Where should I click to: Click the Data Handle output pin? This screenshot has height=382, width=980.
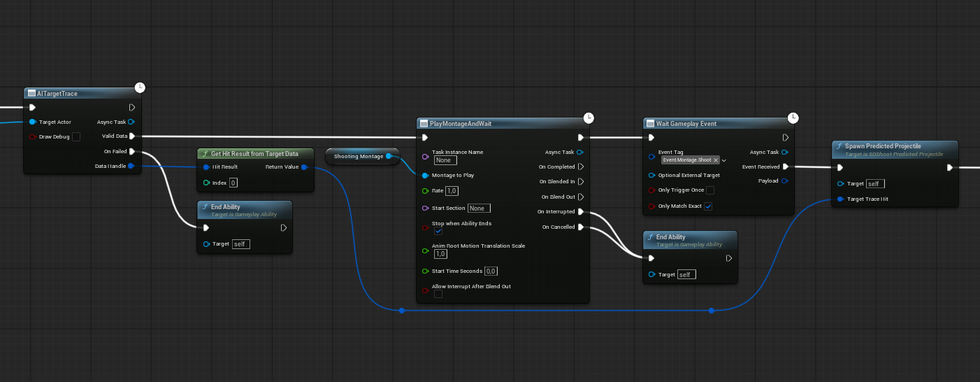(x=131, y=166)
